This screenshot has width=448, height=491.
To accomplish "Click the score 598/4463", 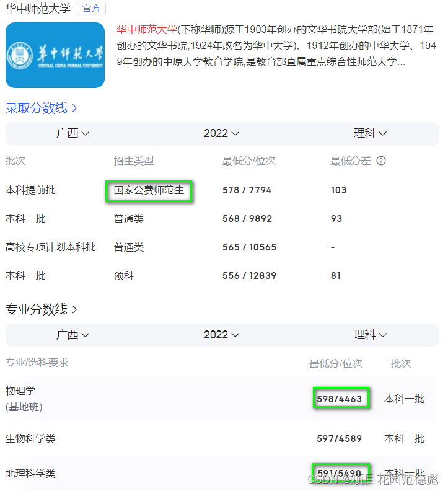I will (340, 399).
